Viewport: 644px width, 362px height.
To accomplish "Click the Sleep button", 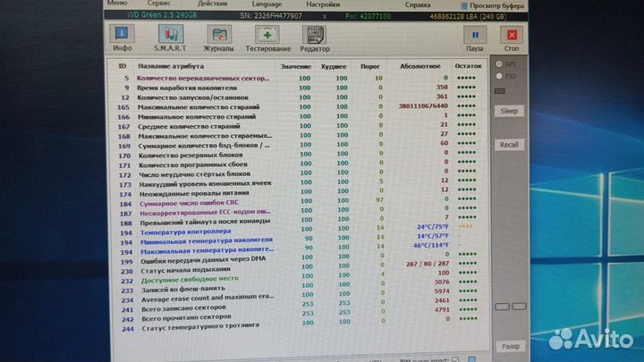I will click(509, 111).
